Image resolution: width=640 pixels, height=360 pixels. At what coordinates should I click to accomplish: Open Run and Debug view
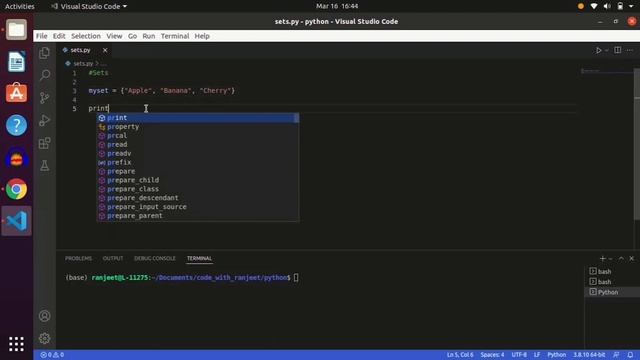pyautogui.click(x=44, y=120)
